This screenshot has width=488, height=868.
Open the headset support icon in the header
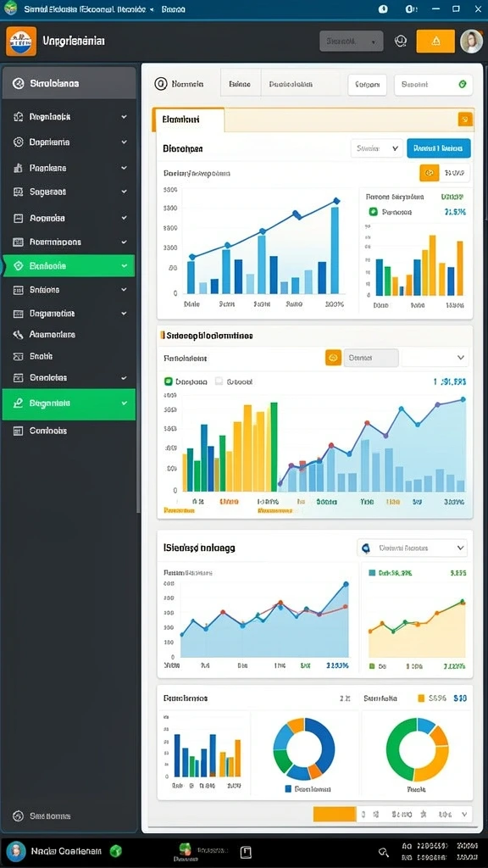coord(401,41)
